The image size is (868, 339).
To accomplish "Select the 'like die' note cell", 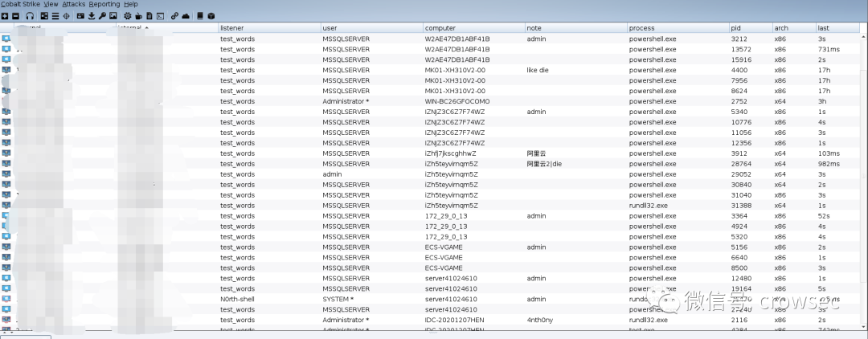I will (538, 70).
